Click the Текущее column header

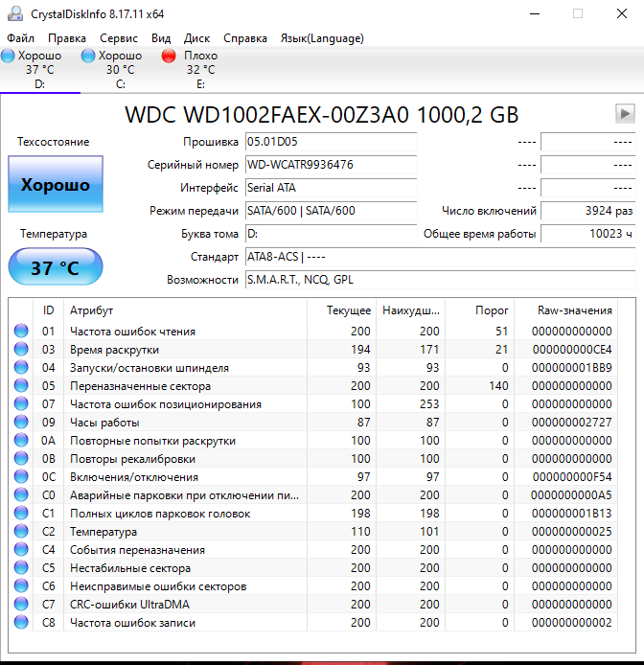[x=341, y=310]
